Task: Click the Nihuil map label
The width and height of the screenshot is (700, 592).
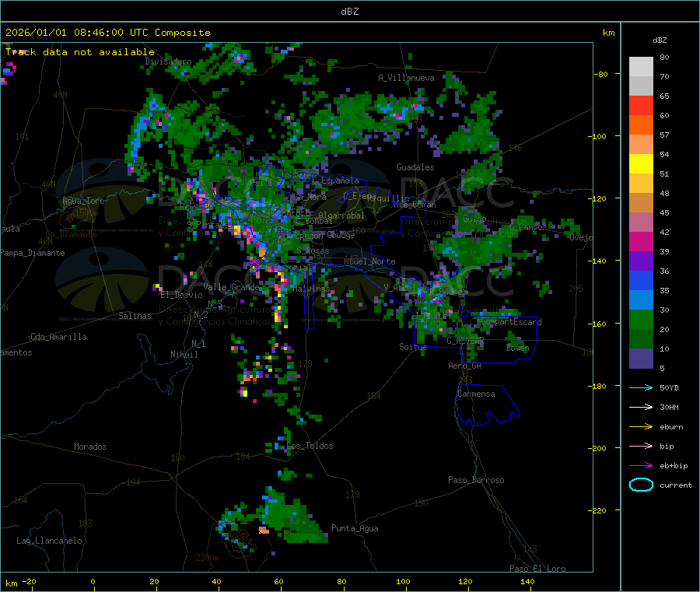Action: pyautogui.click(x=184, y=355)
